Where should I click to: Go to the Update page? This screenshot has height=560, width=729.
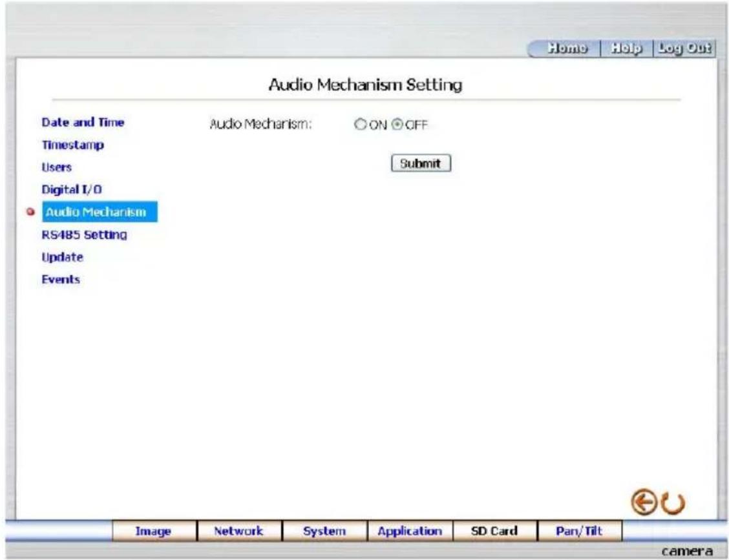pos(62,257)
